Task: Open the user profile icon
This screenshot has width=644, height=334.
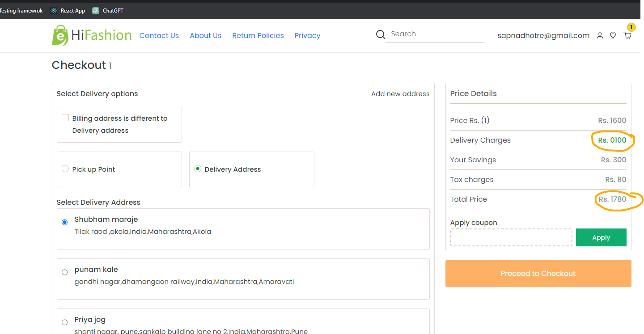Action: [x=600, y=36]
